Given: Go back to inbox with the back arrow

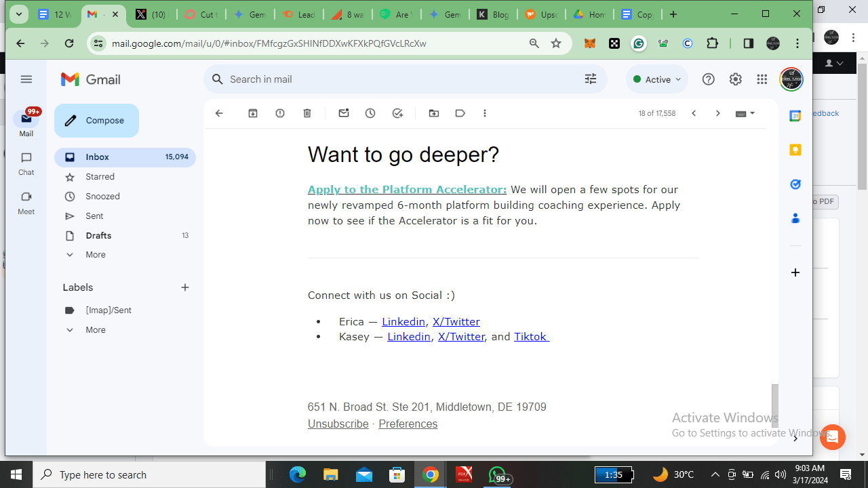Looking at the screenshot, I should [x=219, y=113].
